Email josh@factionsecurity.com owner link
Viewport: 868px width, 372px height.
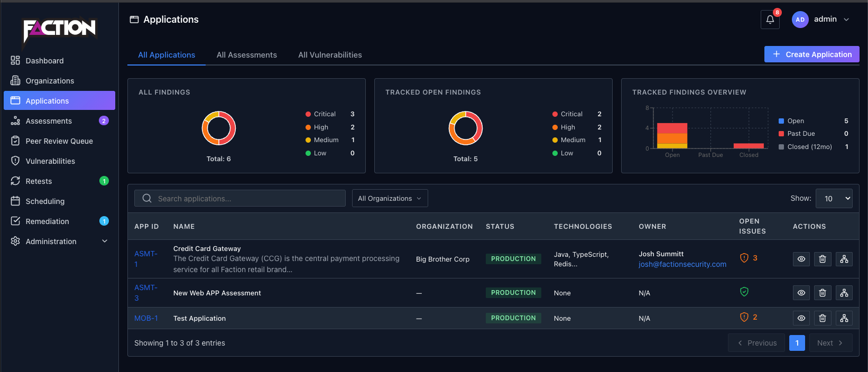click(x=682, y=264)
